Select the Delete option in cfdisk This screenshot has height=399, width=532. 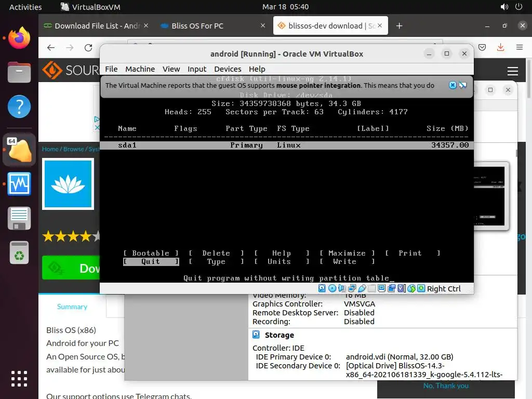pos(216,253)
